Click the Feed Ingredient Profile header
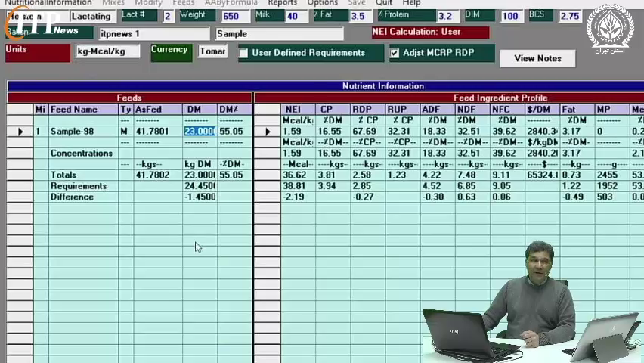This screenshot has width=644, height=363. pos(449,98)
